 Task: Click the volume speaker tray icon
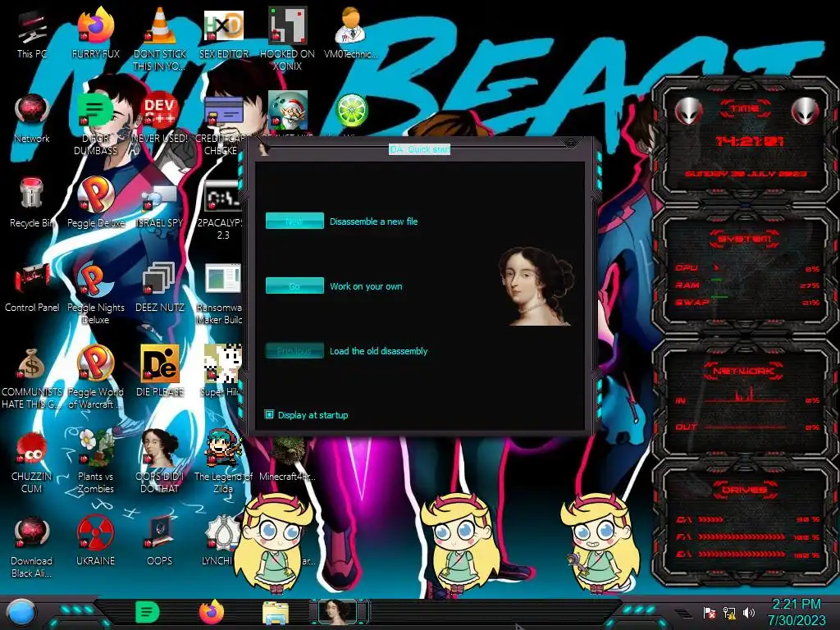pyautogui.click(x=749, y=613)
